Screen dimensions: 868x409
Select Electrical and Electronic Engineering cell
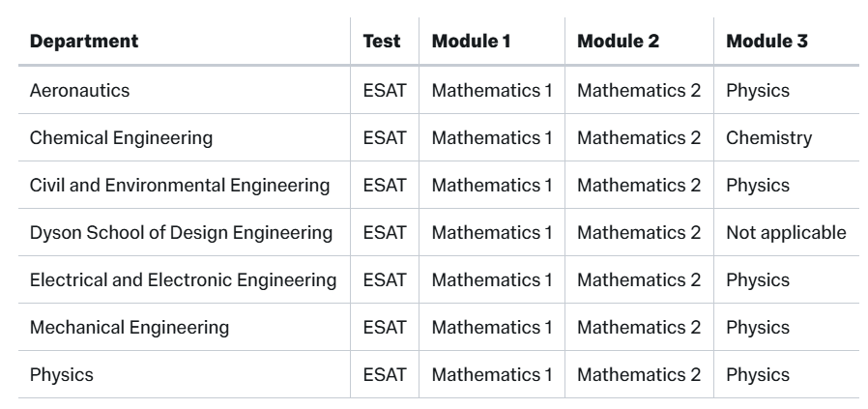click(x=184, y=280)
